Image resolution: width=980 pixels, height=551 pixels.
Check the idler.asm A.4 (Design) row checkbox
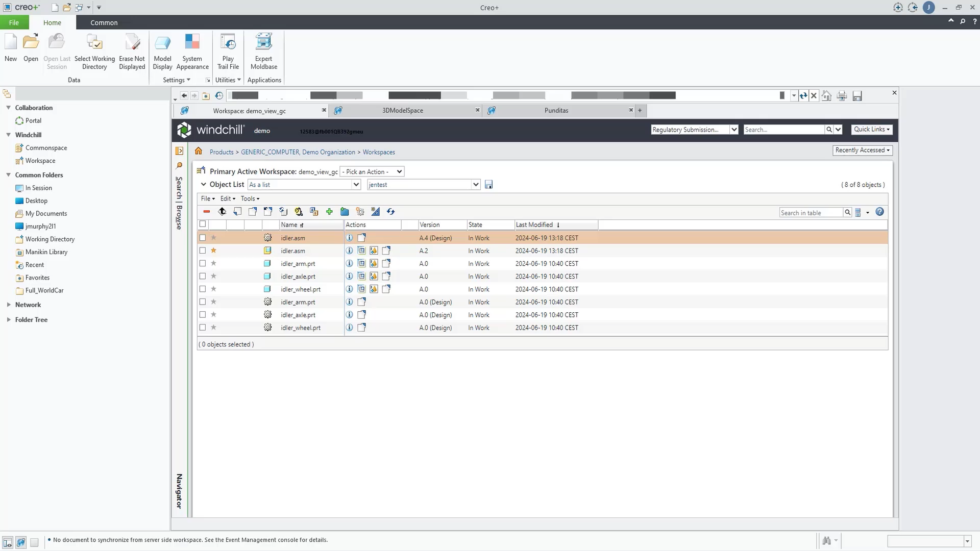(203, 238)
